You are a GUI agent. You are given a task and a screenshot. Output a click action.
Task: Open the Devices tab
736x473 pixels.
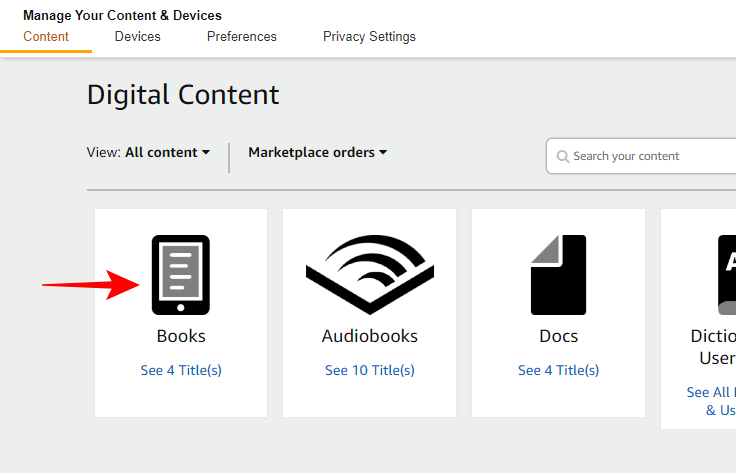(138, 37)
